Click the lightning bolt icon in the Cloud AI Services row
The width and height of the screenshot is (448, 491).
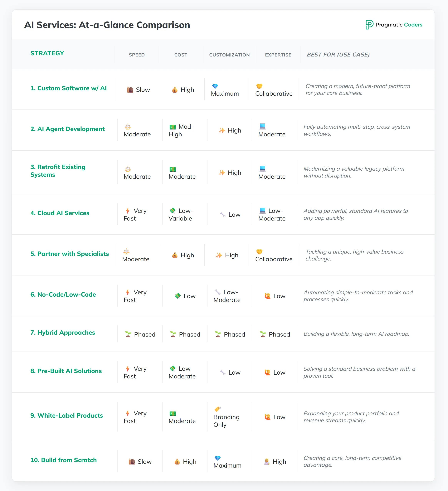click(128, 211)
